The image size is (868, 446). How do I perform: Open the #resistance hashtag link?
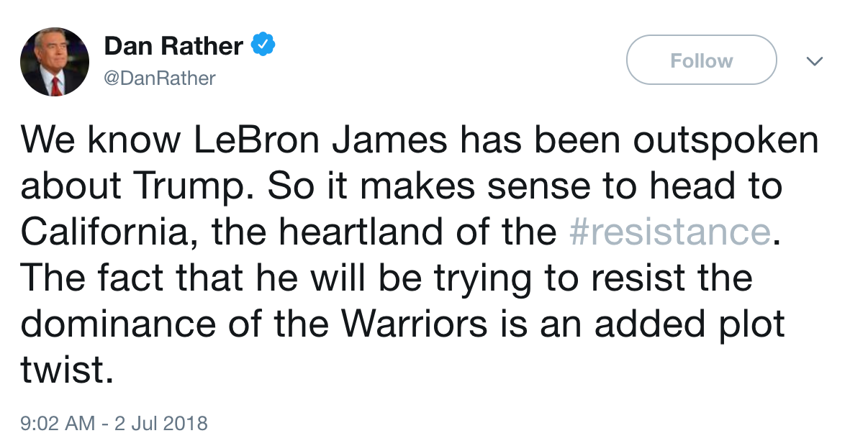(669, 232)
